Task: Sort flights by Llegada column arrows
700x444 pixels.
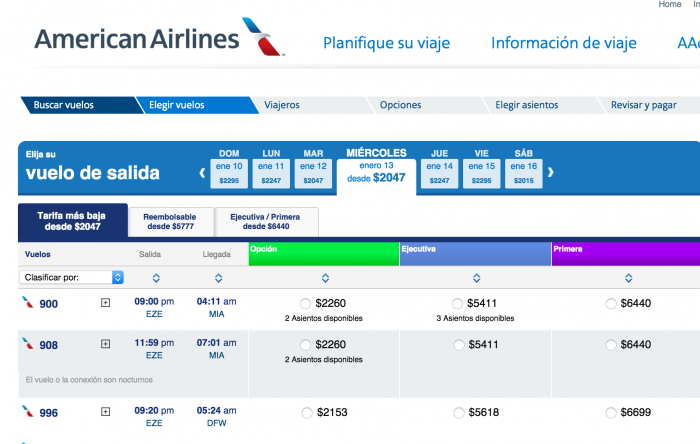Action: (218, 278)
